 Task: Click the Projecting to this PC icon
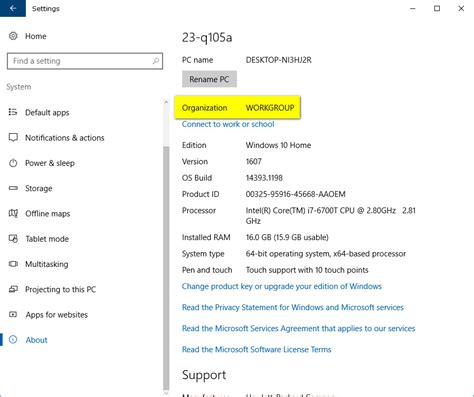click(13, 289)
